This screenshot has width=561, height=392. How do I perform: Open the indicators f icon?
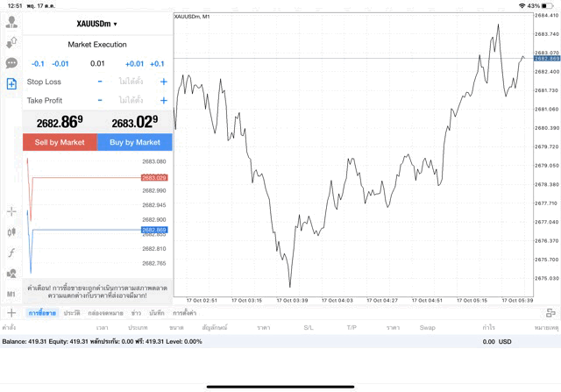[x=11, y=253]
